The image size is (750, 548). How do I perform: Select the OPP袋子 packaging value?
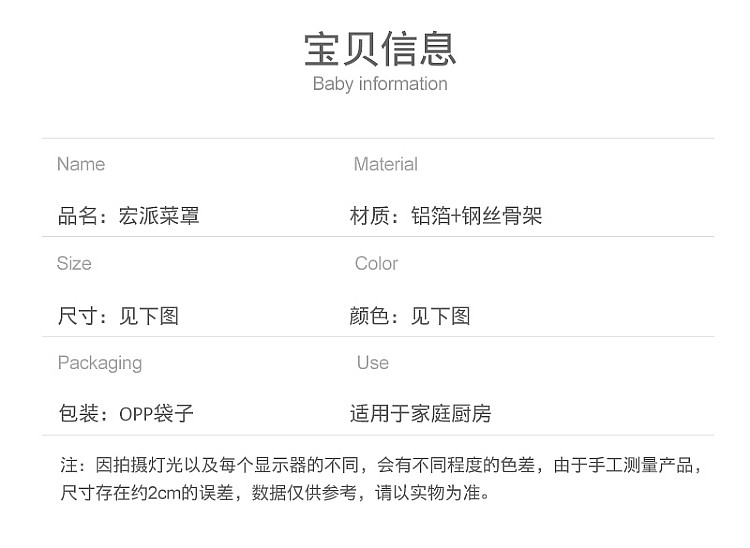click(157, 413)
